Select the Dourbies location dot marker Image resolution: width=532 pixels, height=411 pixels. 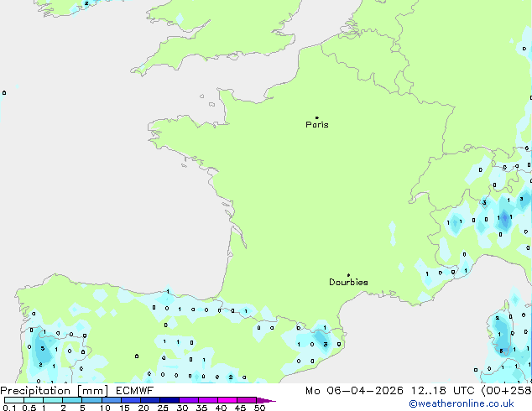click(x=348, y=275)
